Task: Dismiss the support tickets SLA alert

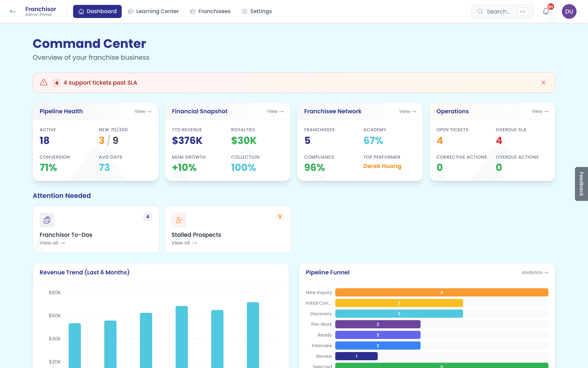Action: pyautogui.click(x=543, y=83)
